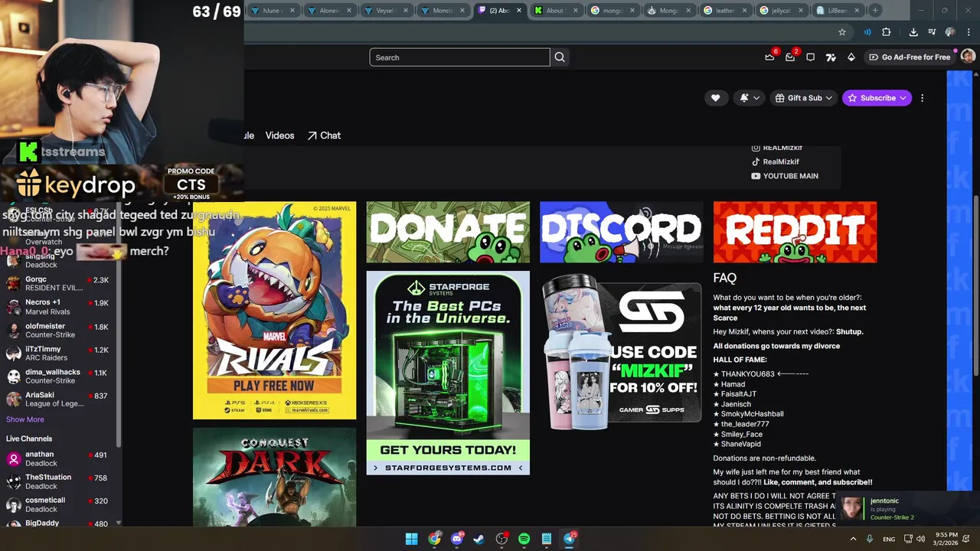The image size is (980, 551).
Task: Switch to the Chat tab
Action: pos(324,135)
